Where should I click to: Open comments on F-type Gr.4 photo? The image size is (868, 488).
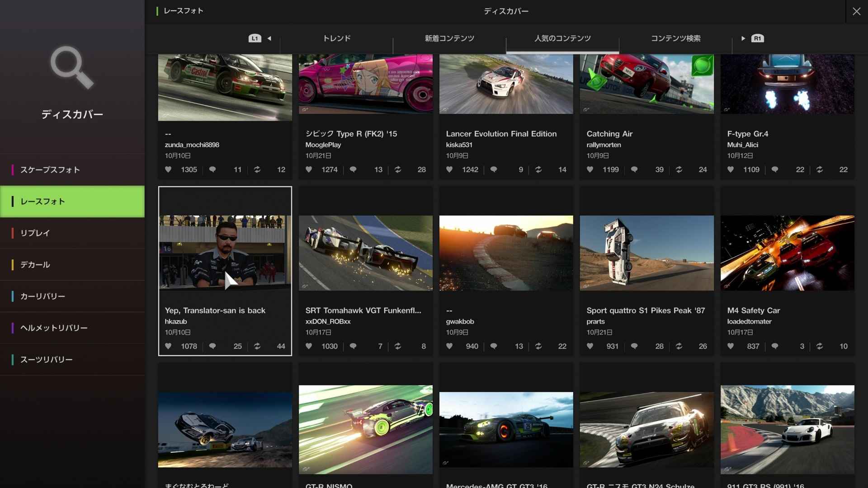click(x=775, y=169)
